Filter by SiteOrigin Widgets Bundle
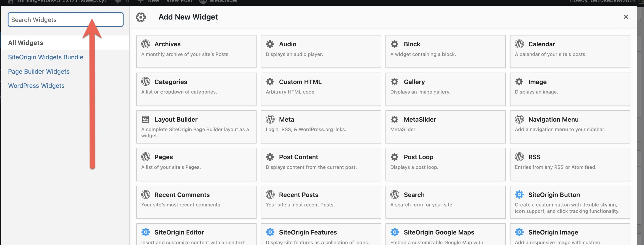644x245 pixels. coord(46,57)
